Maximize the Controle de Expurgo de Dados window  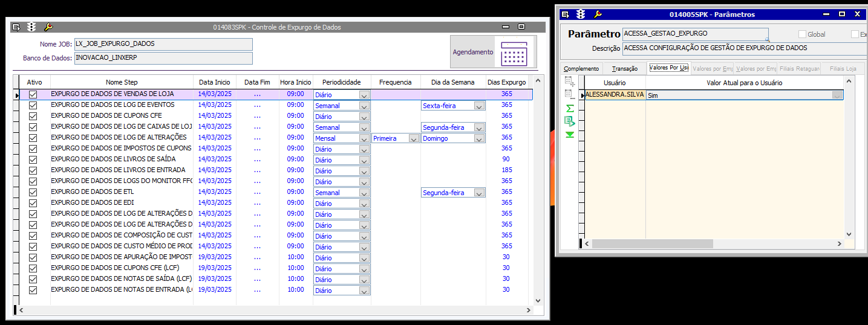point(521,27)
